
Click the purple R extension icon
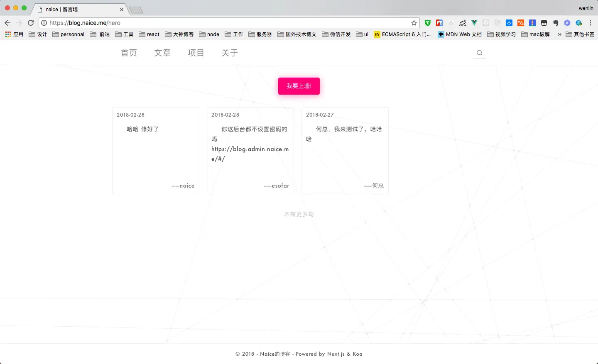pyautogui.click(x=567, y=23)
